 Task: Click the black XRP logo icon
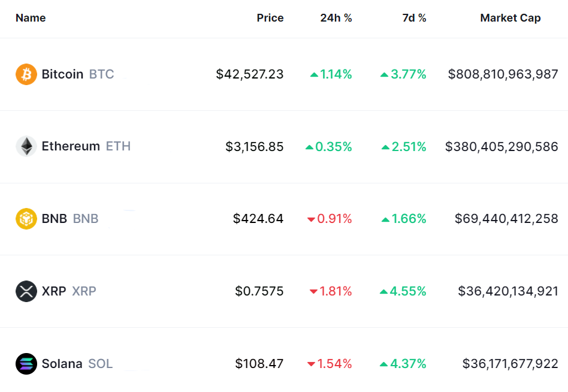[x=26, y=291]
